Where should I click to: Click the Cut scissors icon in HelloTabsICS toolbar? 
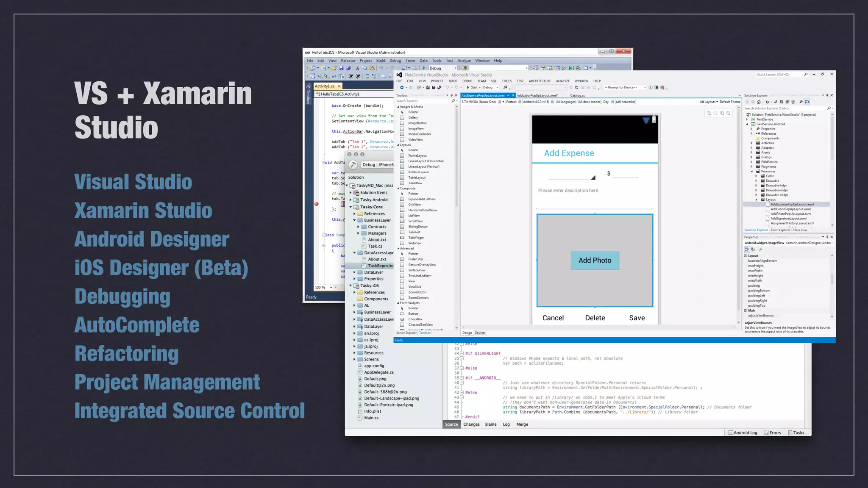click(x=357, y=68)
